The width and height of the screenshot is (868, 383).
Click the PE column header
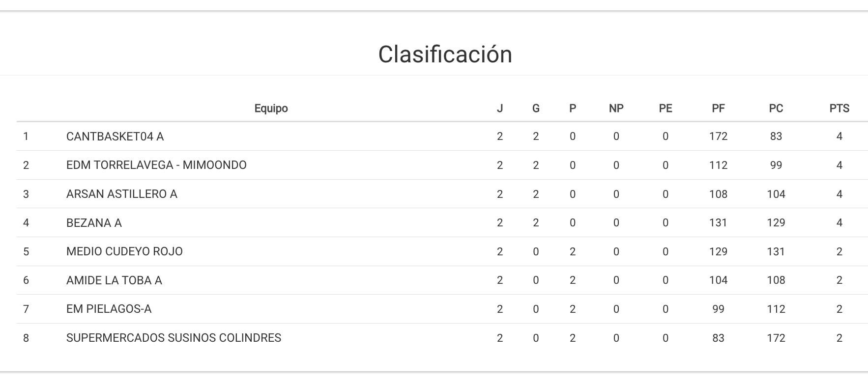point(665,109)
